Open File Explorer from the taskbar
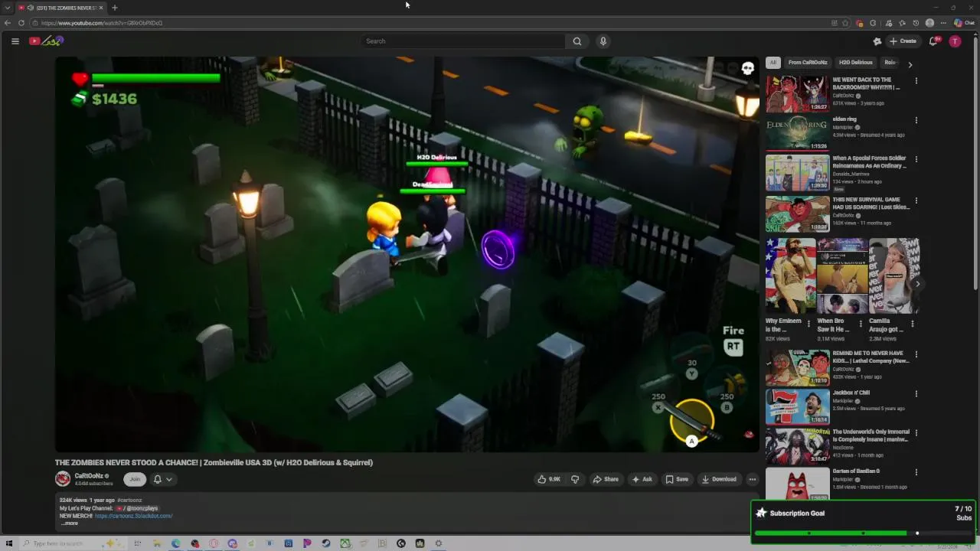 (157, 543)
